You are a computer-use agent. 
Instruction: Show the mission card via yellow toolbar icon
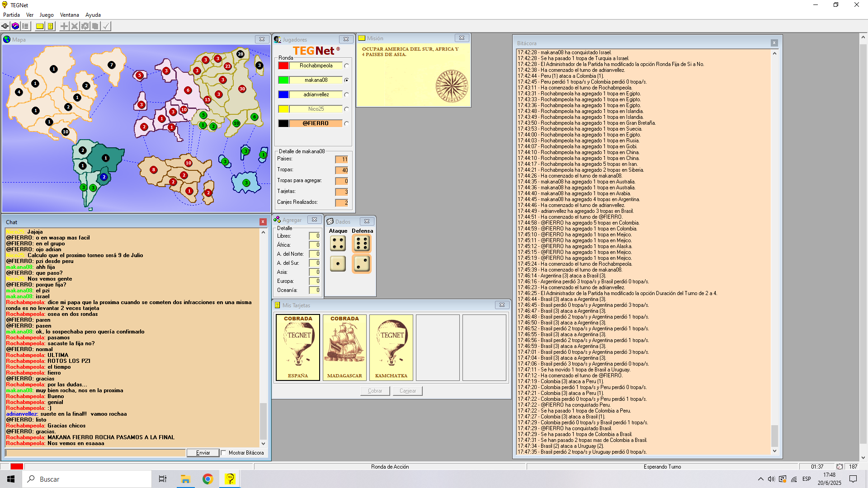(40, 26)
